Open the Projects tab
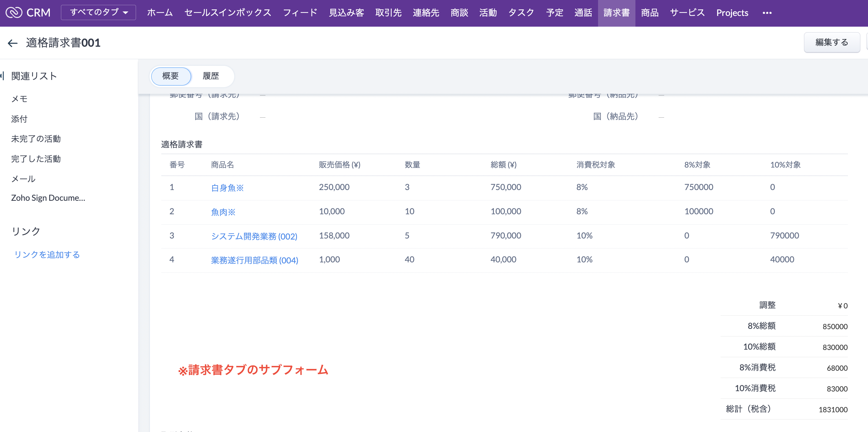The height and width of the screenshot is (432, 868). [x=732, y=13]
